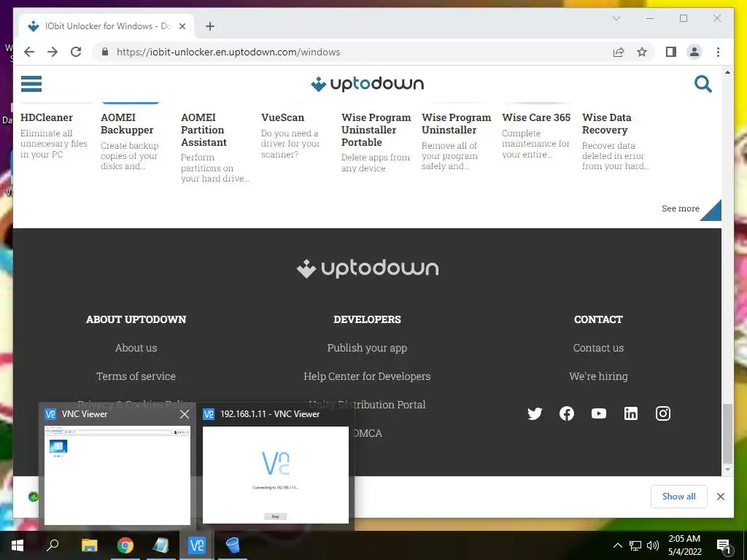Open We're hiring link
Screen dimensions: 747x560
(x=598, y=376)
